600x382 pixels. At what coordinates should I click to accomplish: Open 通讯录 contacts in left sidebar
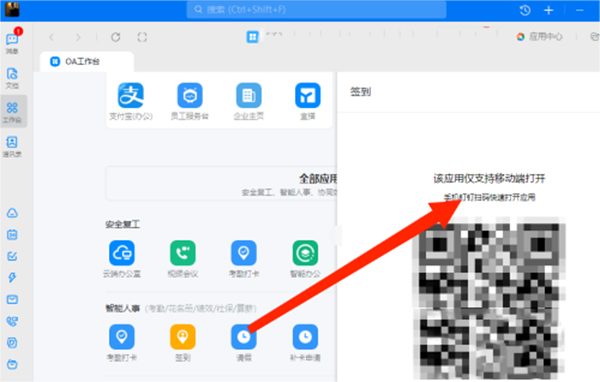pos(12,147)
